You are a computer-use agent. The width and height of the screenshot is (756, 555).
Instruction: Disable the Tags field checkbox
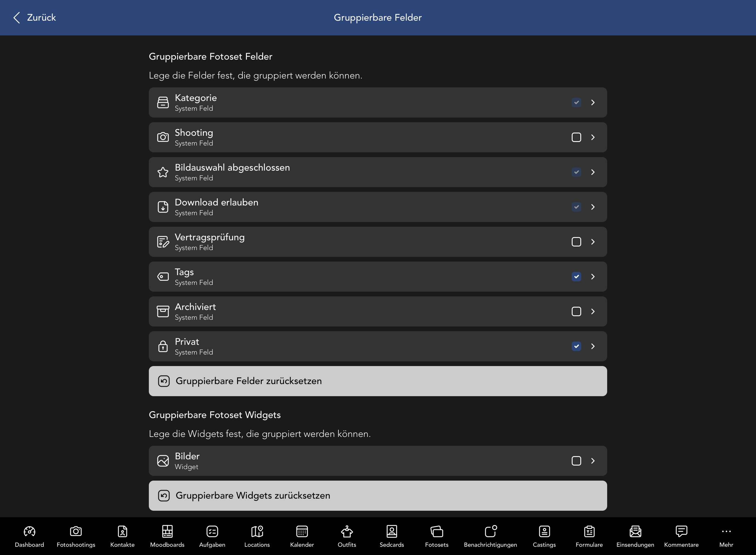click(576, 277)
